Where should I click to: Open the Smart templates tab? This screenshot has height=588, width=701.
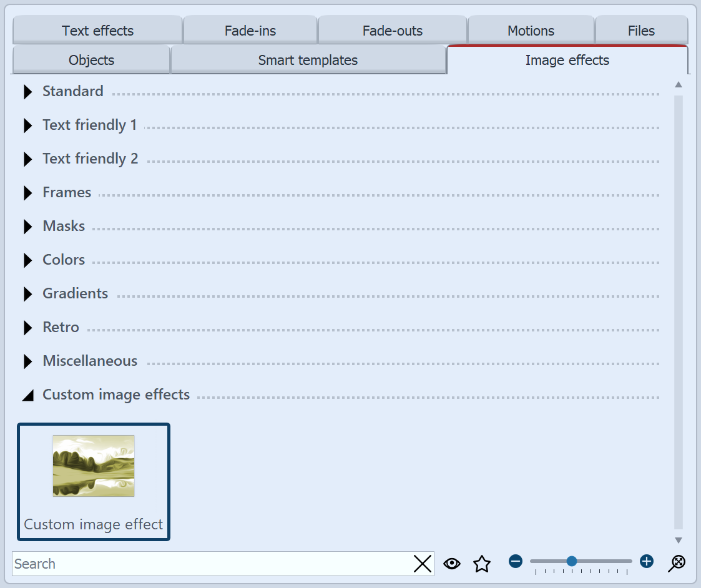pyautogui.click(x=308, y=60)
